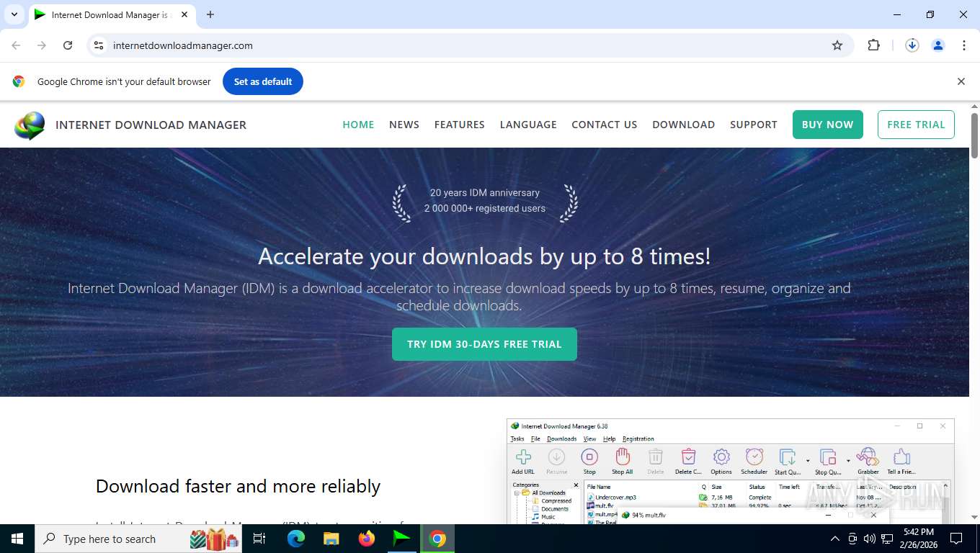Screen dimensions: 980x553
Task: Open a new browser tab
Action: 210,14
